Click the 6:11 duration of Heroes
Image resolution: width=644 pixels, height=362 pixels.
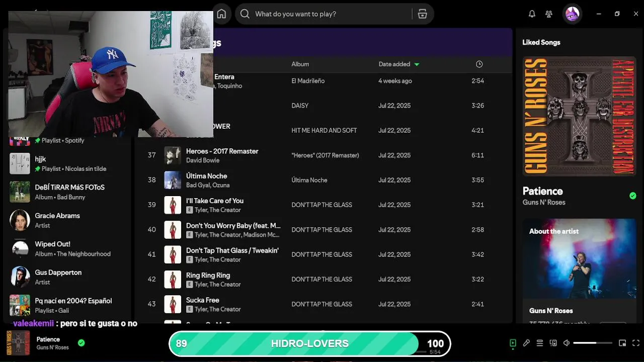pos(477,155)
